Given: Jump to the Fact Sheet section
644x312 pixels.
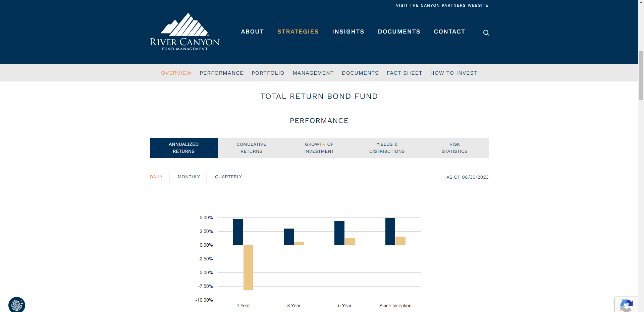Looking at the screenshot, I should point(404,73).
